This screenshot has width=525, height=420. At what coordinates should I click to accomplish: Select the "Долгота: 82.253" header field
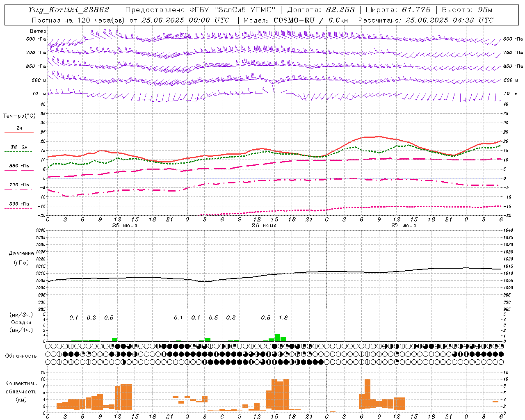(x=321, y=10)
